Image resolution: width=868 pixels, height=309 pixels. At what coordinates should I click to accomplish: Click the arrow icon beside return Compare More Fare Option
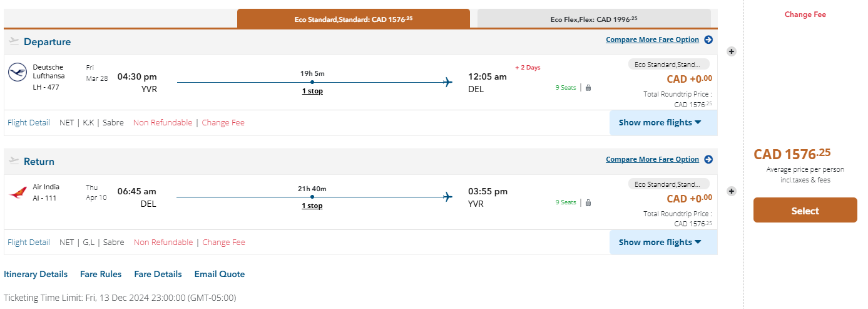click(x=708, y=159)
